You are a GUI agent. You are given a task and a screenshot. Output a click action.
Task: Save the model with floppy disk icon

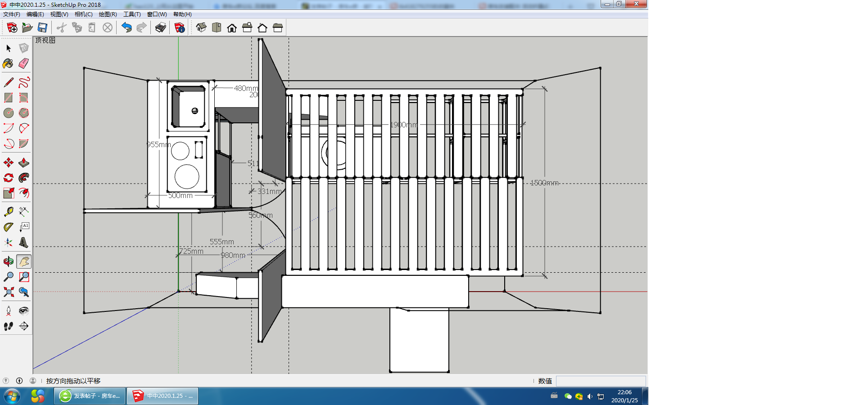42,28
